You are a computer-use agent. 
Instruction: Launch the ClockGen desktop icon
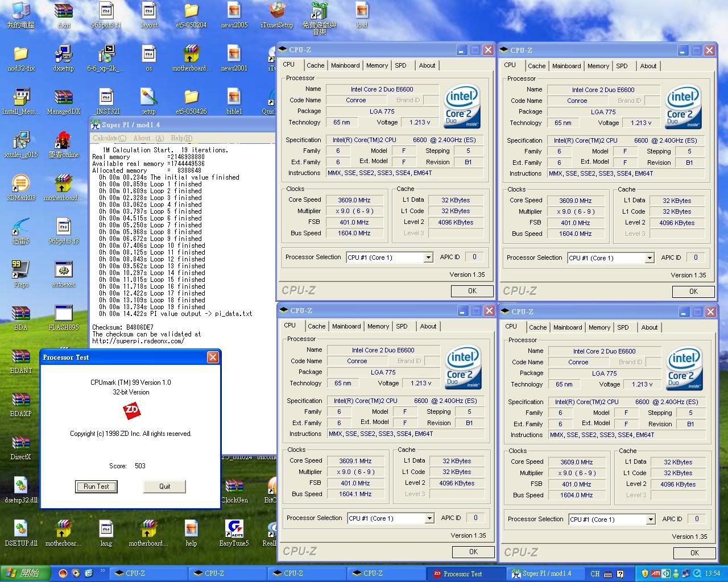[234, 490]
